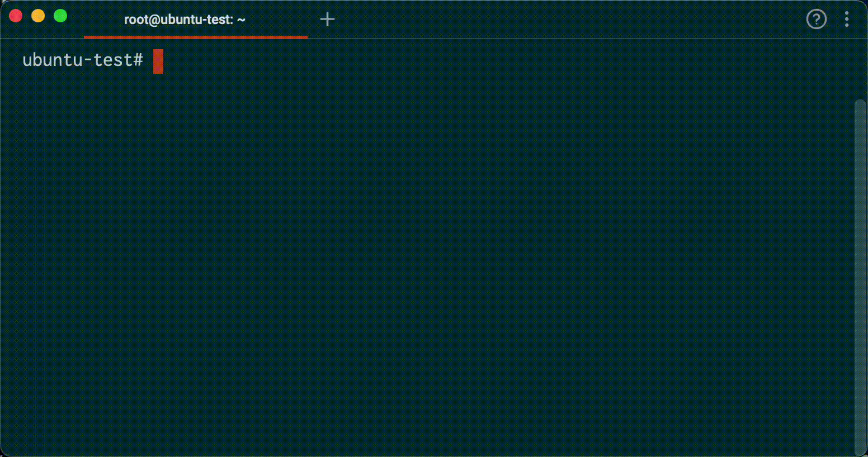Viewport: 868px width, 457px height.
Task: Open the help question mark icon
Action: pyautogui.click(x=816, y=20)
